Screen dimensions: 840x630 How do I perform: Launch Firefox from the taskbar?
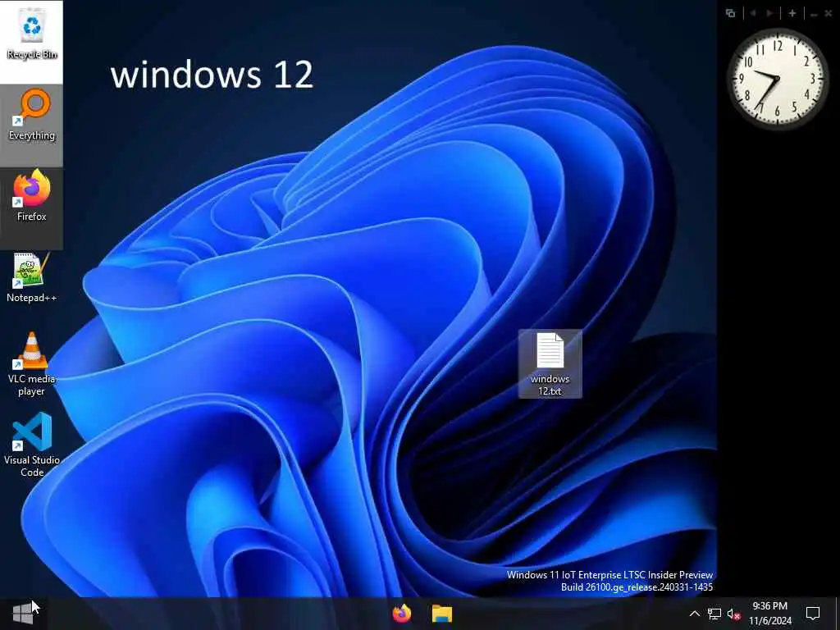coord(402,614)
